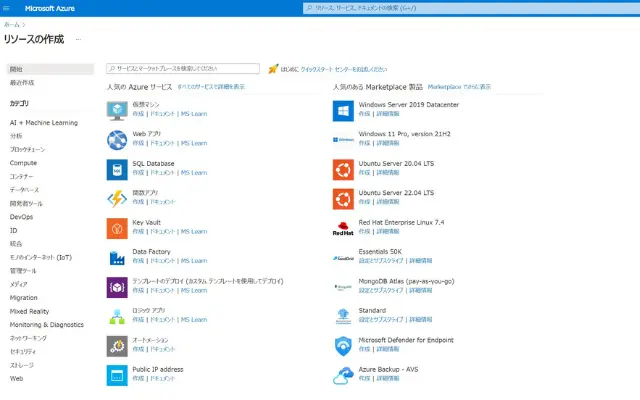Click the Virtual Machine (仮想マシン) icon
Screen dimensions: 640x400
117,111
